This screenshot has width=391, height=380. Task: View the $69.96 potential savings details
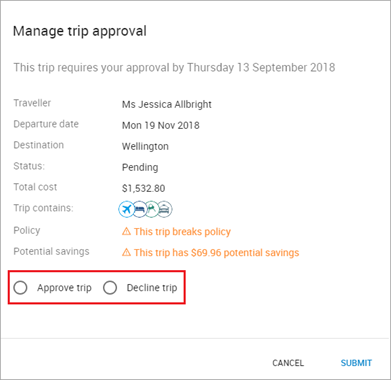point(217,253)
